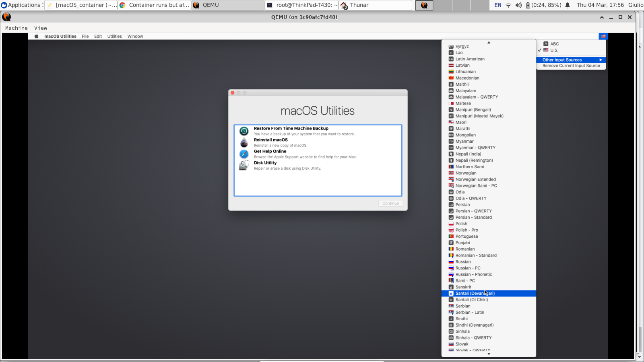Open the Window menu
644x362 pixels.
click(x=135, y=36)
